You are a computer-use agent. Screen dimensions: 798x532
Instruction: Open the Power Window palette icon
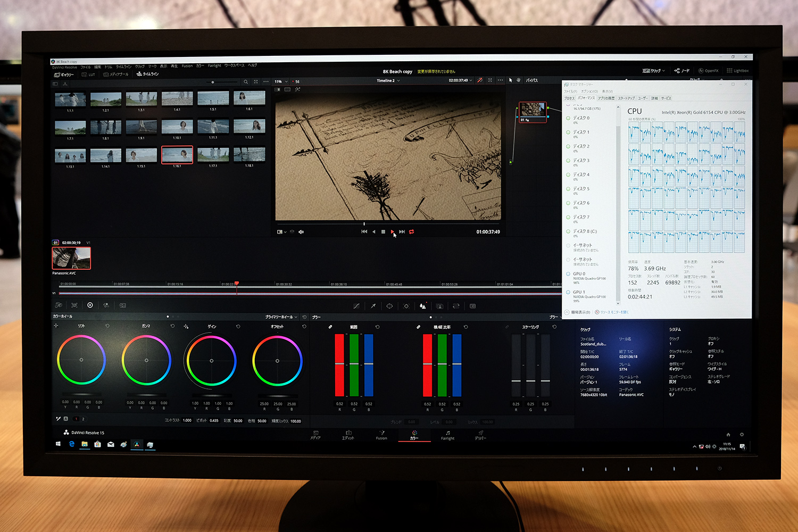pyautogui.click(x=389, y=306)
